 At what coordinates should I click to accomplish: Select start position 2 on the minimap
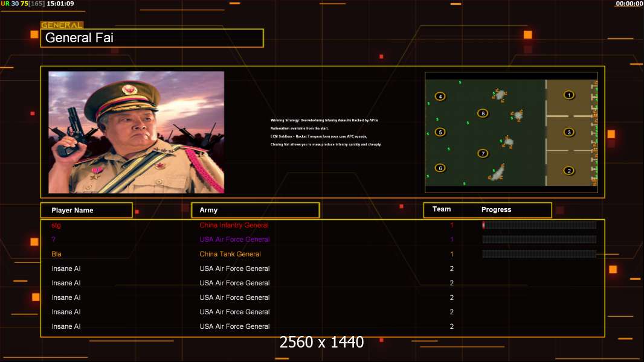coord(568,171)
